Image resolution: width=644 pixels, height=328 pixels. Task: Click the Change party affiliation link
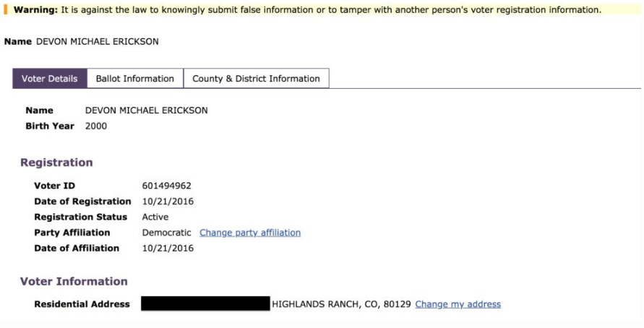coord(250,233)
